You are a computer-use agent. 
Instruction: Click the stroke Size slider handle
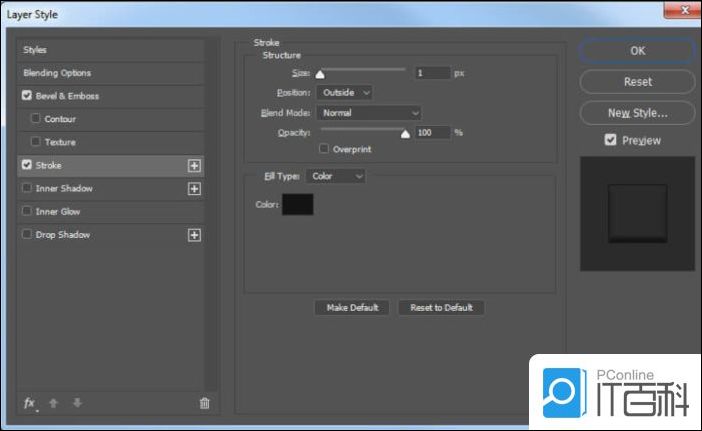[x=320, y=74]
